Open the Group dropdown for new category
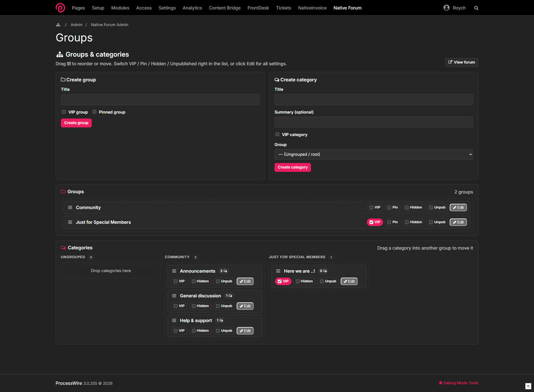 coord(374,154)
